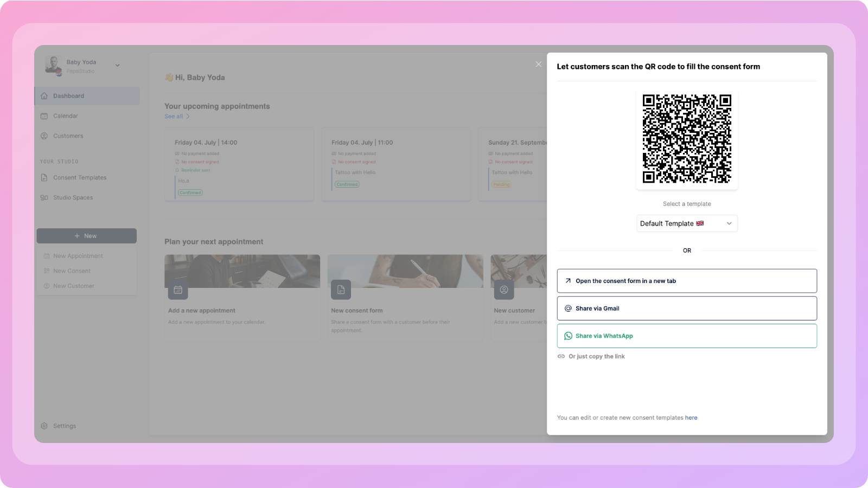
Task: Click the New button in sidebar
Action: tap(87, 236)
